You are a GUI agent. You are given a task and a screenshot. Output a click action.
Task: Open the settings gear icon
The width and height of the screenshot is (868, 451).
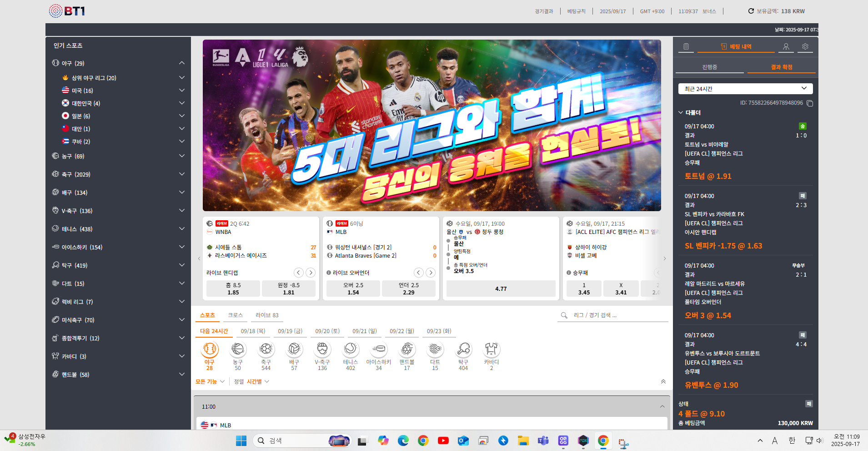tap(805, 46)
